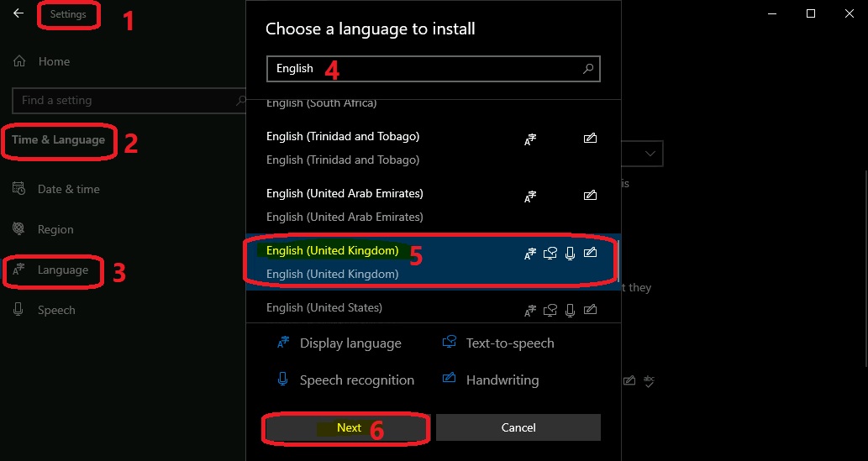Click handwriting icon for United Kingdom
Screen dimensions: 868x461
pyautogui.click(x=590, y=253)
